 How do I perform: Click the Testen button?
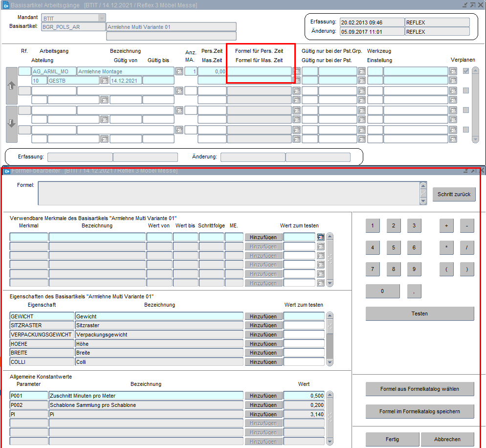(x=420, y=314)
